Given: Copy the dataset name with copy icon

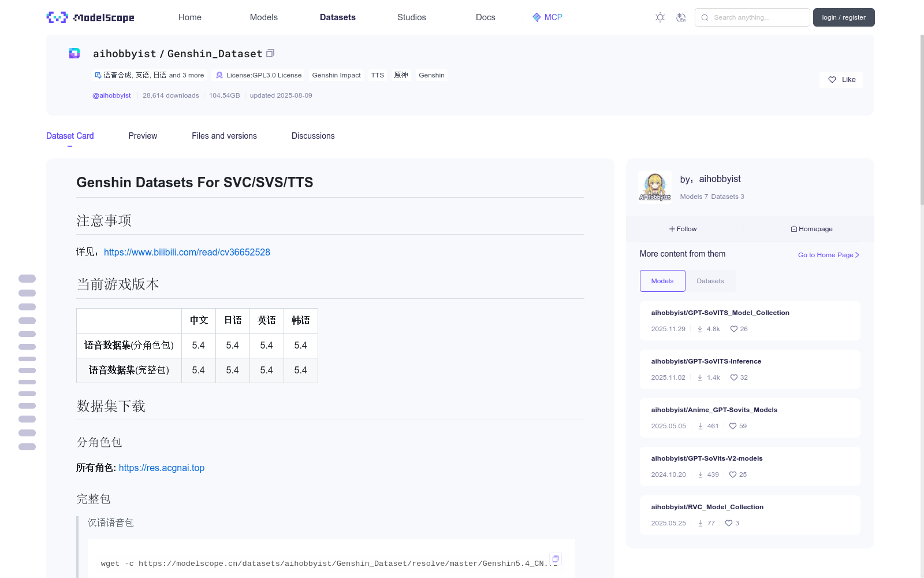Looking at the screenshot, I should click(270, 53).
